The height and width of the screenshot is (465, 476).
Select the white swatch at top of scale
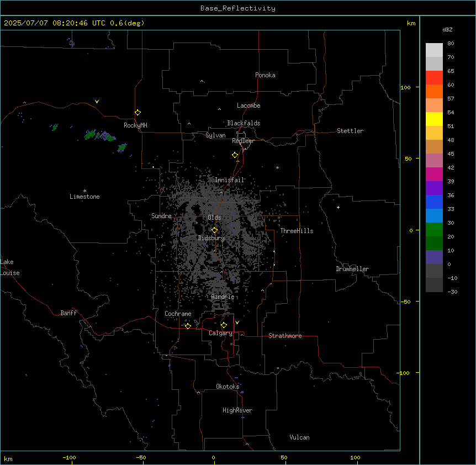(434, 50)
